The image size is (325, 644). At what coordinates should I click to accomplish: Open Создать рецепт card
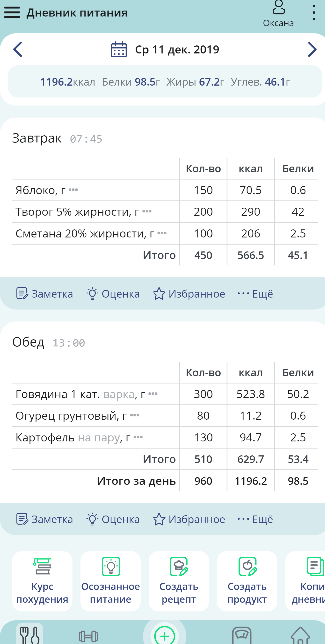179,581
